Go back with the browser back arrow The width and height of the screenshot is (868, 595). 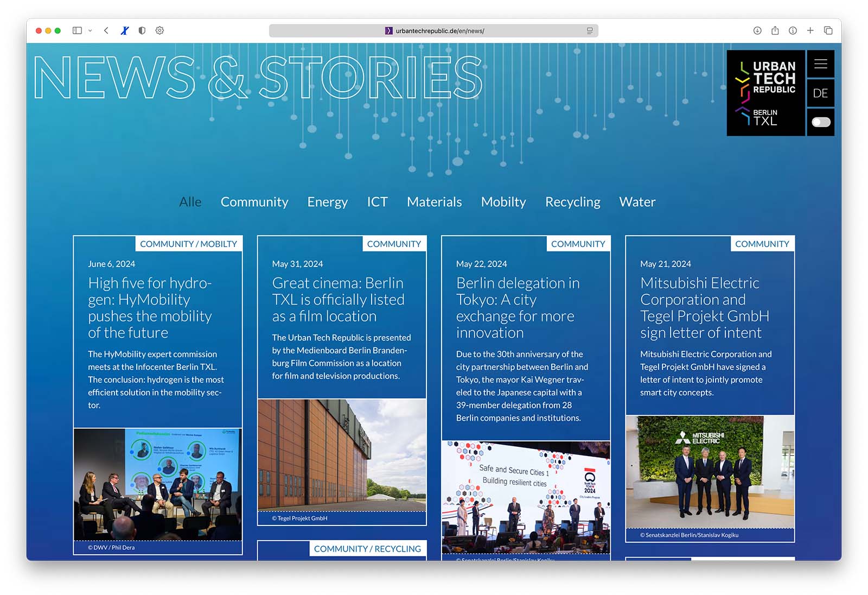106,30
